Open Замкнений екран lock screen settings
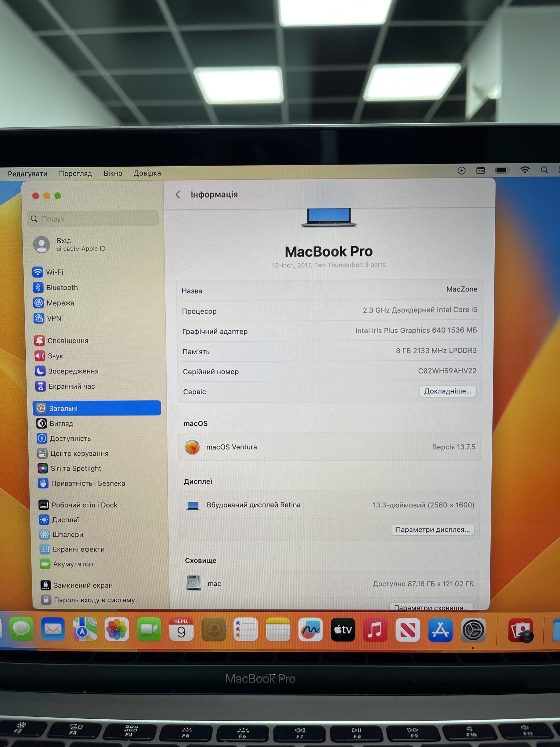The image size is (560, 747). click(x=77, y=585)
